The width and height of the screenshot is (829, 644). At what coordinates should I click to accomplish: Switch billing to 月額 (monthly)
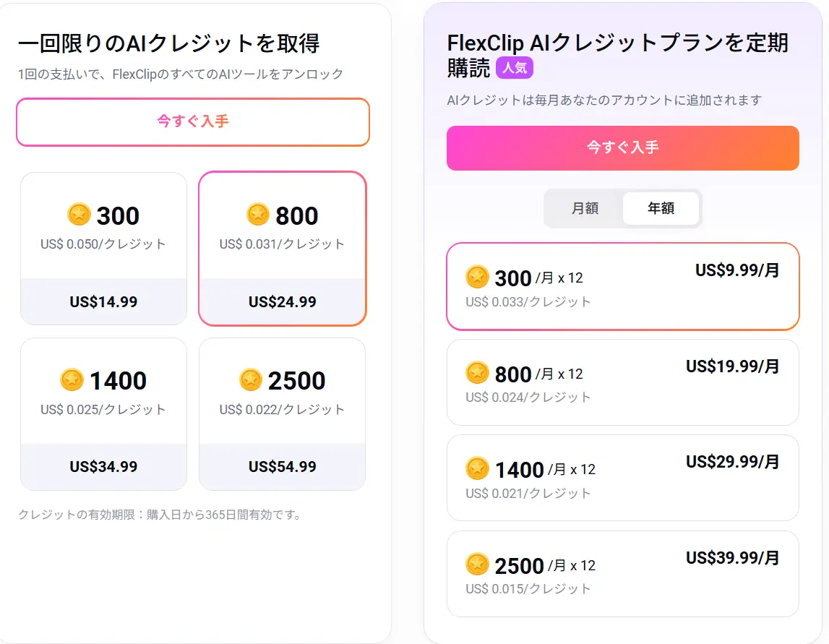[585, 208]
